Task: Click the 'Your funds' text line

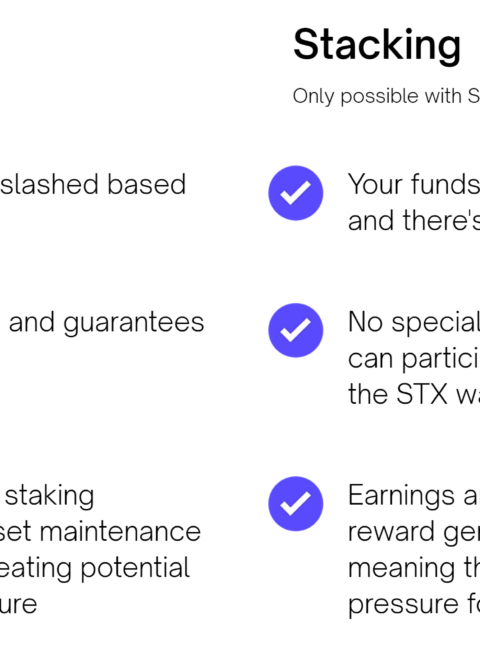Action: (414, 184)
